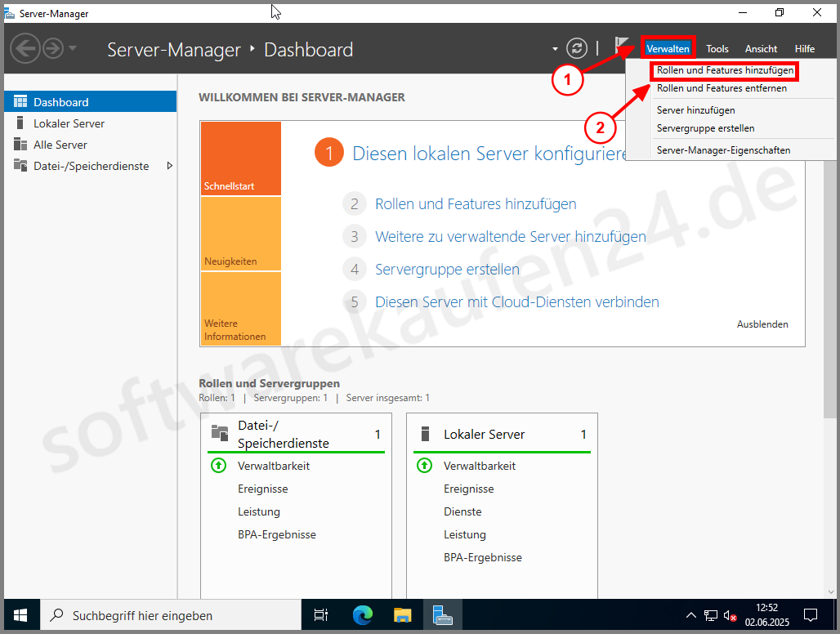
Task: Click the dashboard vertical scrollbar
Action: coord(830,289)
